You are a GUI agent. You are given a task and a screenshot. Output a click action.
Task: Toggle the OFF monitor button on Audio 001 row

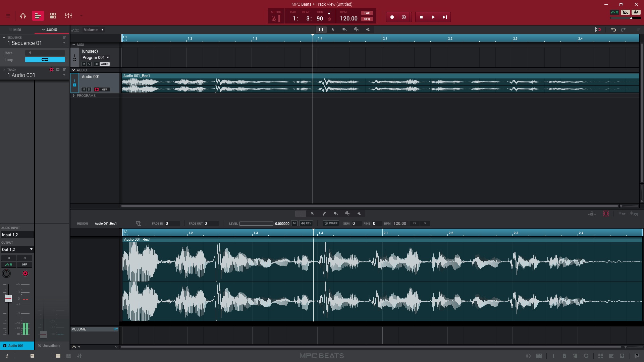pyautogui.click(x=105, y=89)
